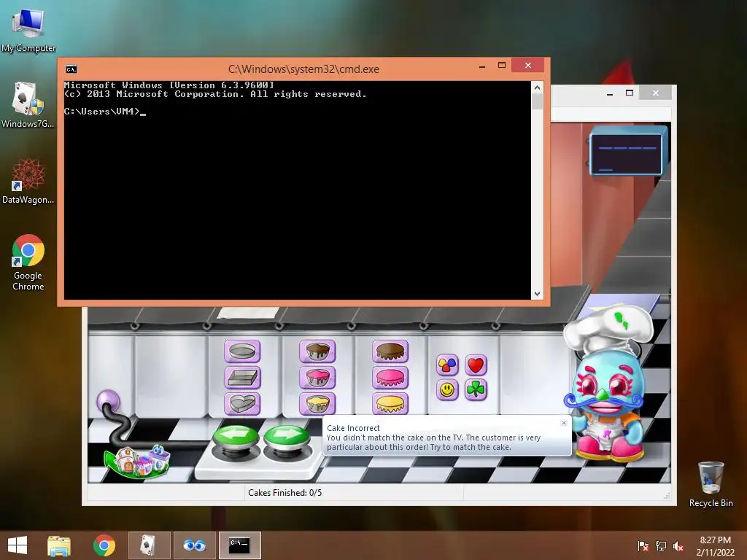The width and height of the screenshot is (747, 560).
Task: Add the red heart decoration
Action: 476,365
